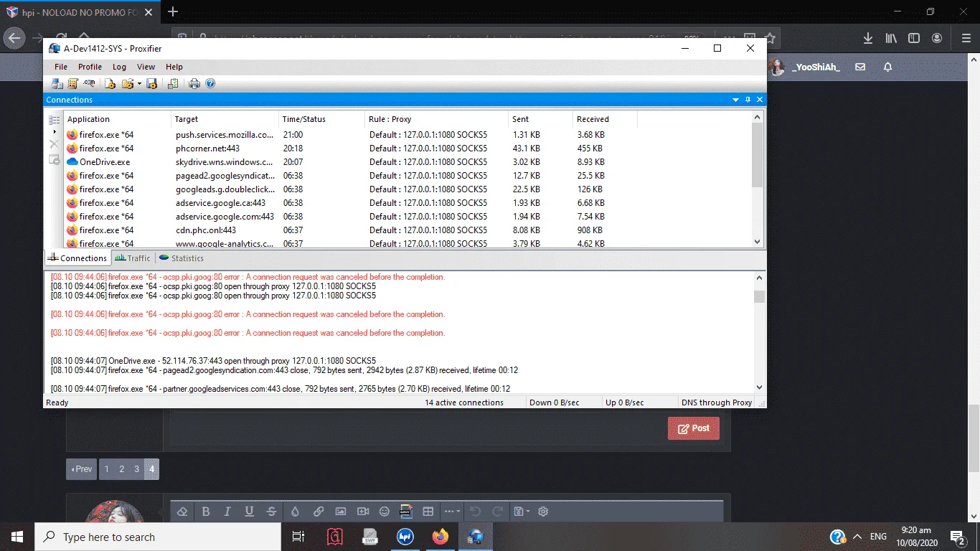Open the Windows Start menu

17,537
